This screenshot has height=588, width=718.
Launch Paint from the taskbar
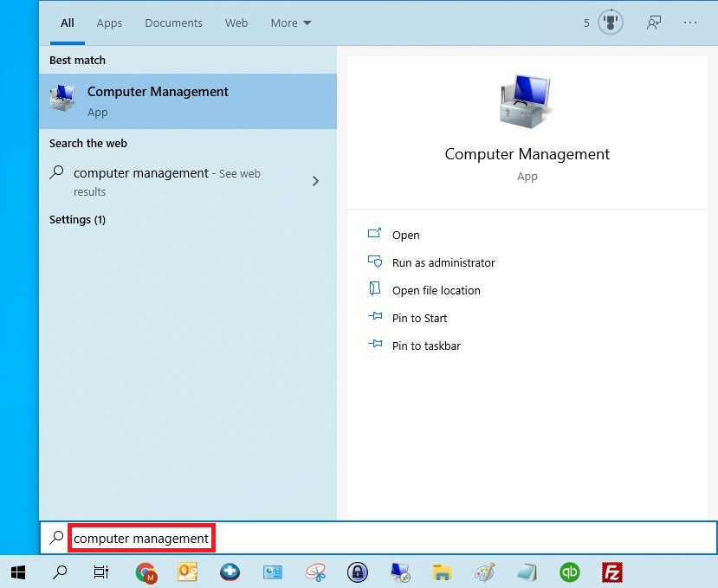click(485, 572)
